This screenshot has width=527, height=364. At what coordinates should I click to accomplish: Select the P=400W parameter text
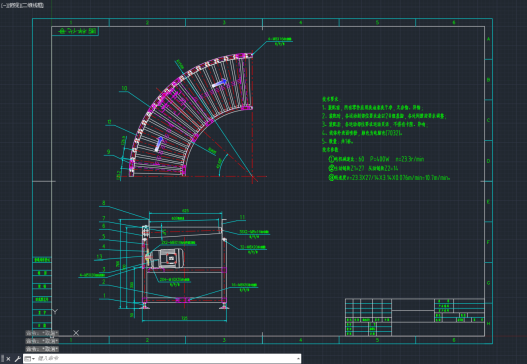click(379, 159)
